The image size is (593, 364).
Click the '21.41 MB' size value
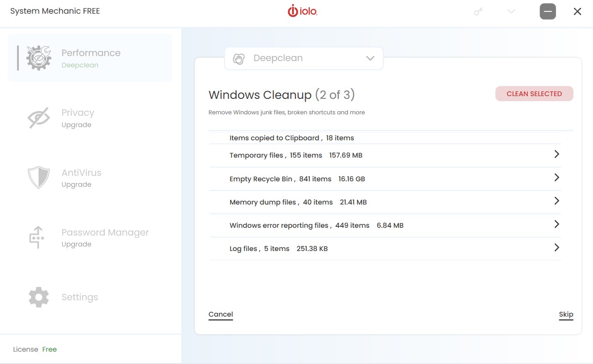[x=353, y=202]
